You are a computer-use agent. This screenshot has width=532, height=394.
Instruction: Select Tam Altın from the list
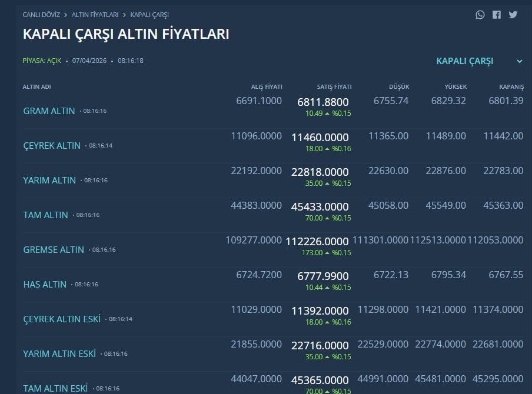coord(45,215)
